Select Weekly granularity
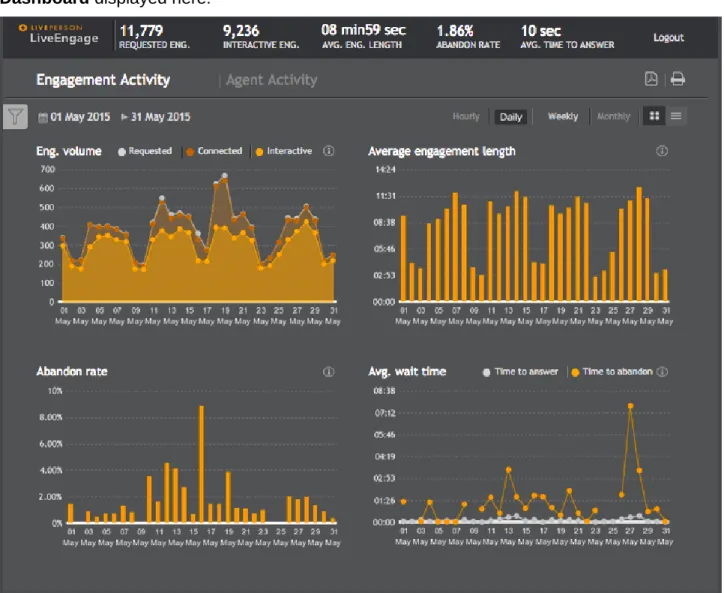Viewport: 724px width, 593px height. [x=563, y=116]
